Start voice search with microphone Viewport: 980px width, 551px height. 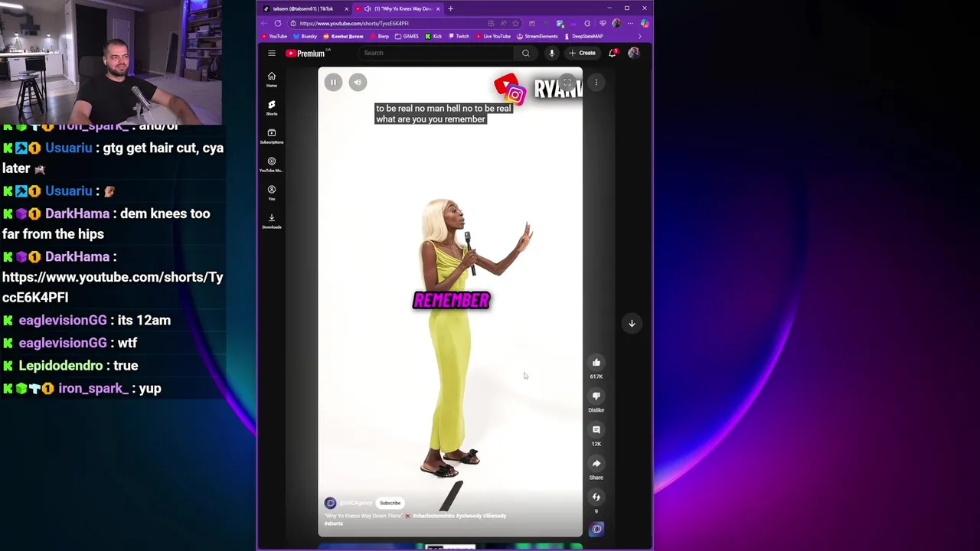pos(551,53)
